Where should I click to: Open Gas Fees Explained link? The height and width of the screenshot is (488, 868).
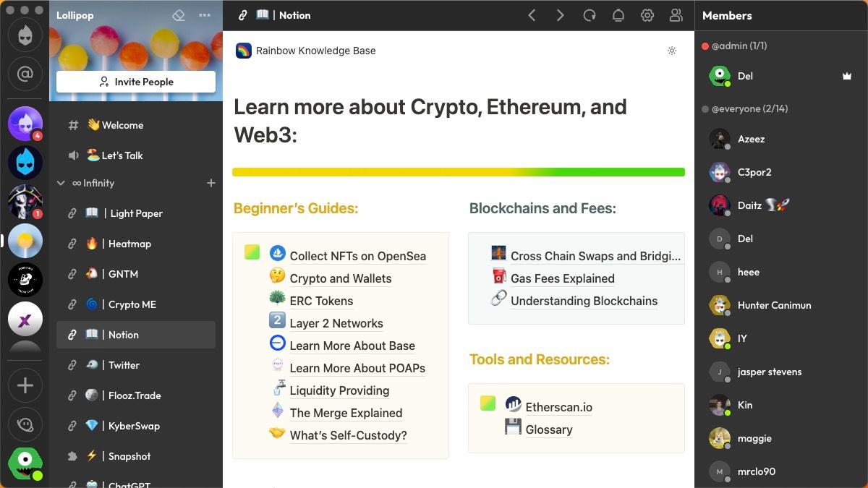tap(563, 278)
